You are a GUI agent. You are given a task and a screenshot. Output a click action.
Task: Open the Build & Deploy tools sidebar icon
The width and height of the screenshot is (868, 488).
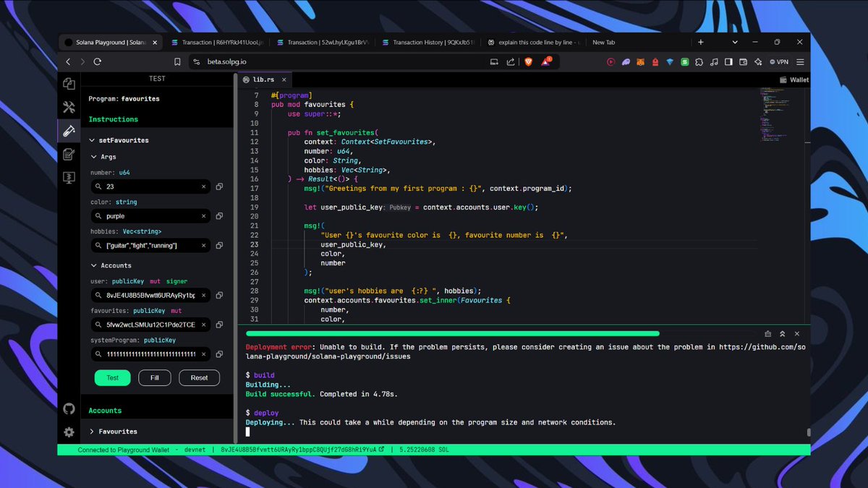pos(69,108)
